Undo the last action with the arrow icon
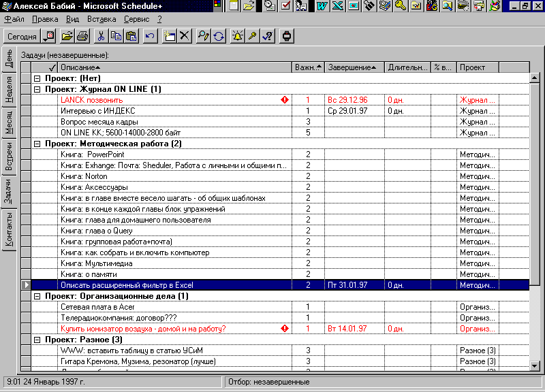This screenshot has width=545, height=392. 150,36
